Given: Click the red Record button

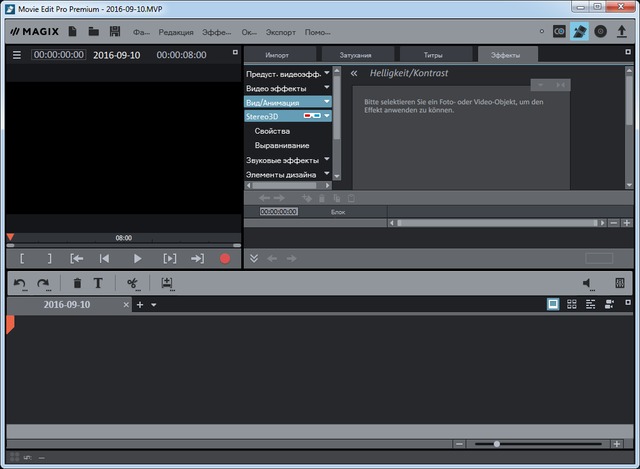Looking at the screenshot, I should pos(225,258).
